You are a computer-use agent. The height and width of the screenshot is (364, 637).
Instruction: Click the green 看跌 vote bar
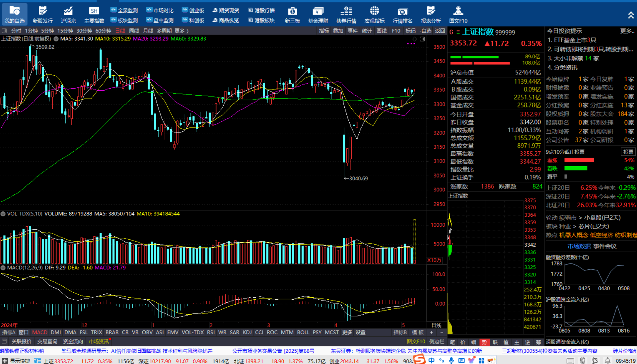pyautogui.click(x=576, y=169)
